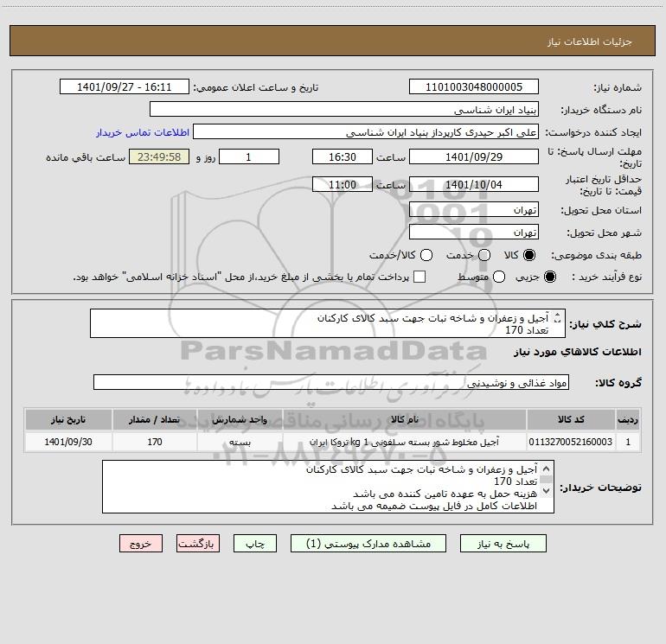
Task: Click the need date cell 1401/09/30
Action: coord(68,442)
